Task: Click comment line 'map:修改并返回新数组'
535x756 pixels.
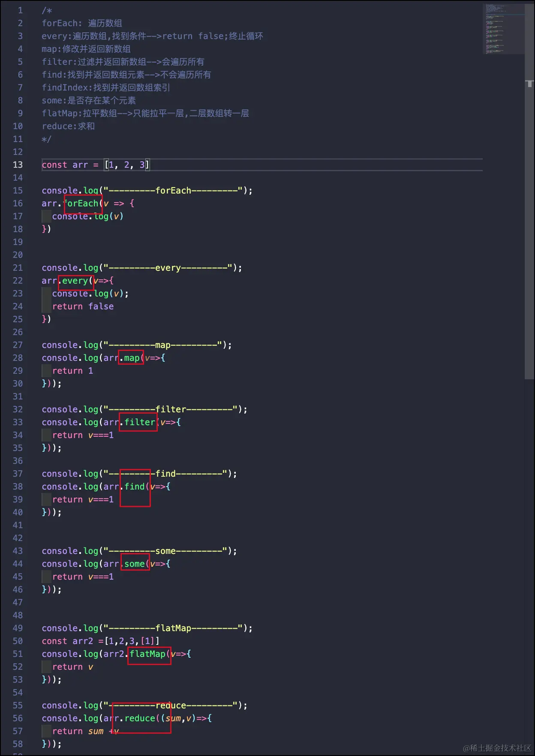Action: tap(86, 49)
